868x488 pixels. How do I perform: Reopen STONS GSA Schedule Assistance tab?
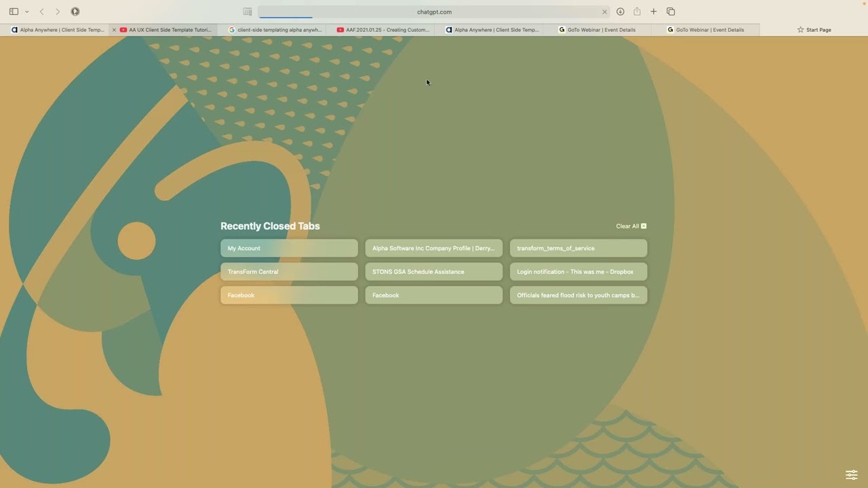coord(434,272)
